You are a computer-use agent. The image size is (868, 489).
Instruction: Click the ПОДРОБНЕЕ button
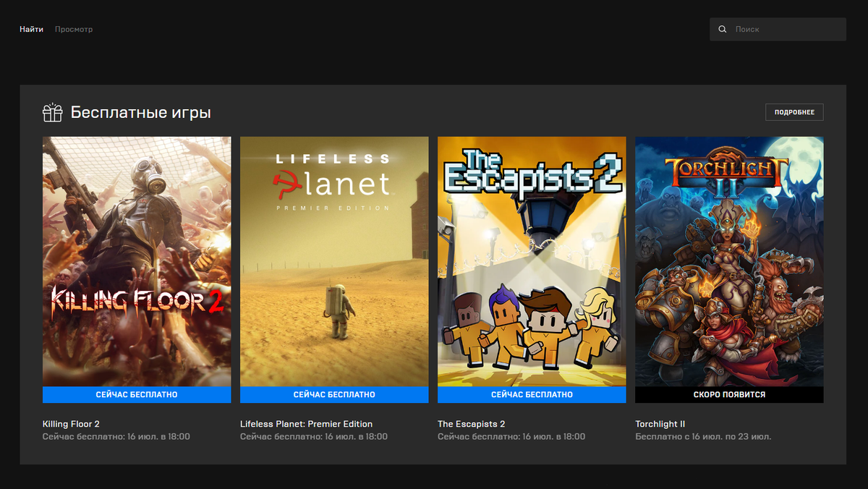click(x=794, y=112)
